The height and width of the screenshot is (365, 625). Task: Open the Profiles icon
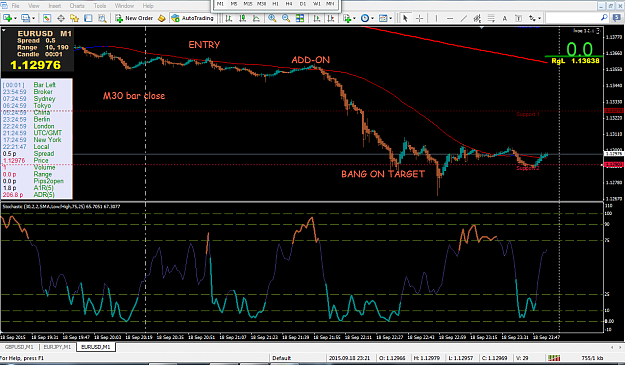click(x=25, y=18)
